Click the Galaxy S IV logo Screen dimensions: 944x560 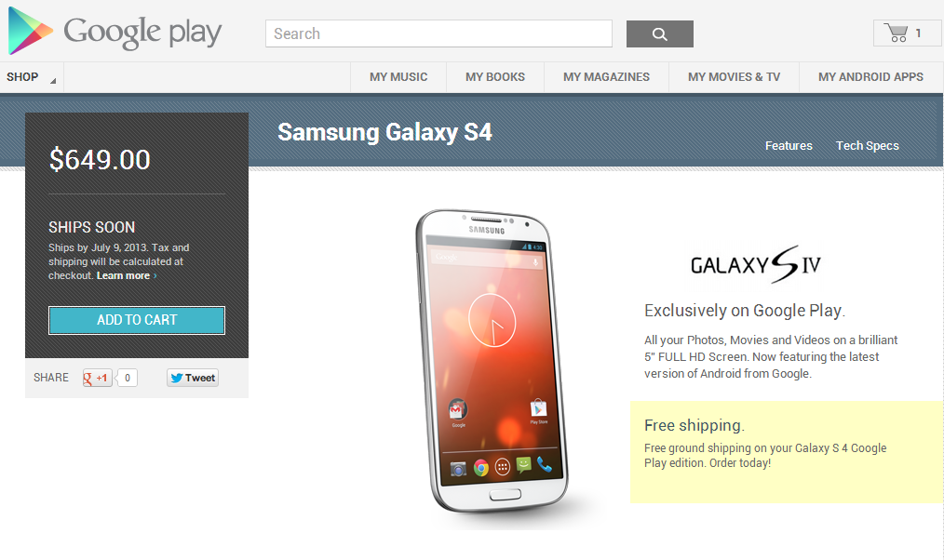[756, 264]
